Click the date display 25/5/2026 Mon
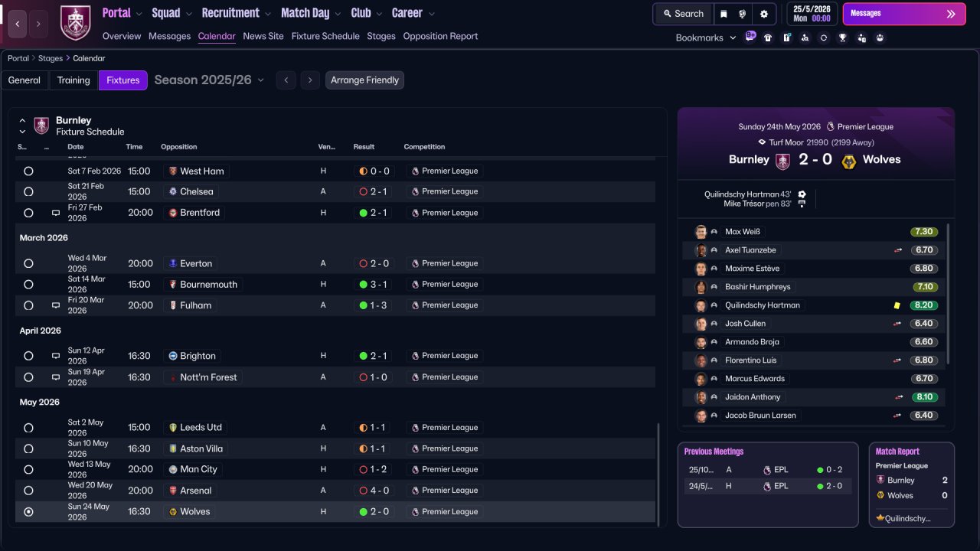This screenshot has width=980, height=551. [x=811, y=14]
